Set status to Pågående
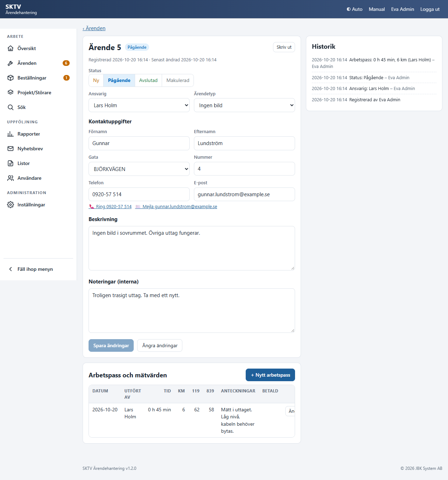Viewport: 448px width, 480px height. [x=119, y=80]
